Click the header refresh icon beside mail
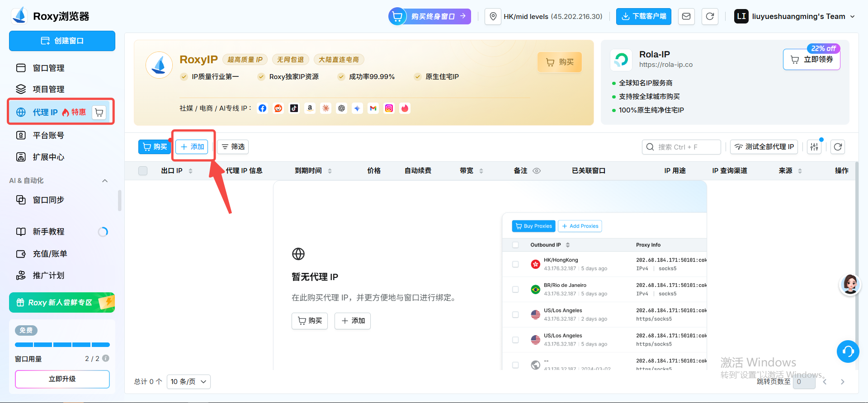 [710, 17]
